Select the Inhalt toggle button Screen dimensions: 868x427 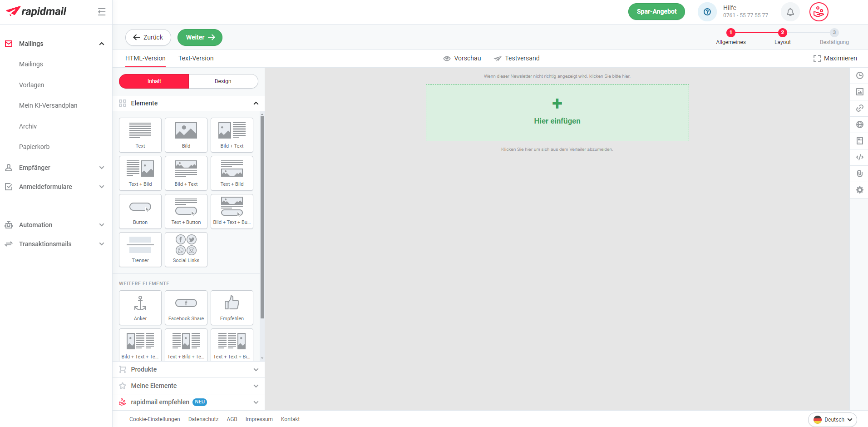click(x=154, y=81)
